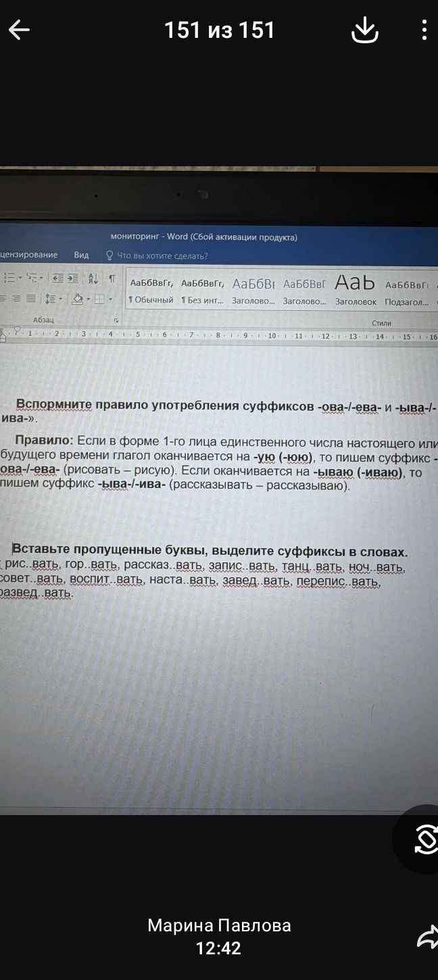
Task: Click the multilevel list icon
Action: (31, 278)
